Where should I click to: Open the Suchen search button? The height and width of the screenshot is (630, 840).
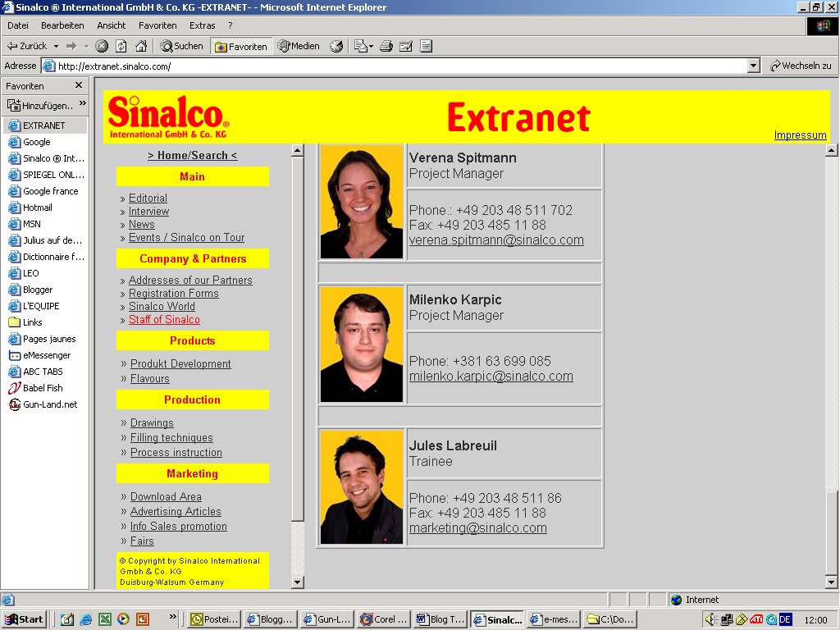coord(182,46)
